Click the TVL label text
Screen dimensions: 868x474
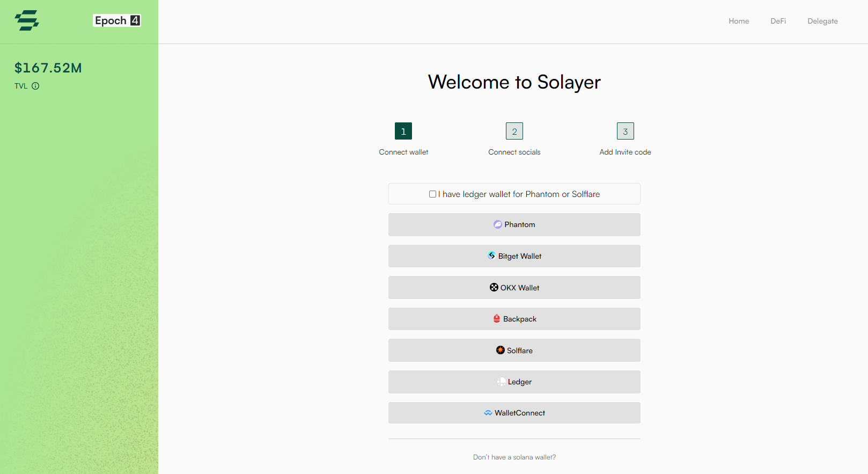point(21,86)
